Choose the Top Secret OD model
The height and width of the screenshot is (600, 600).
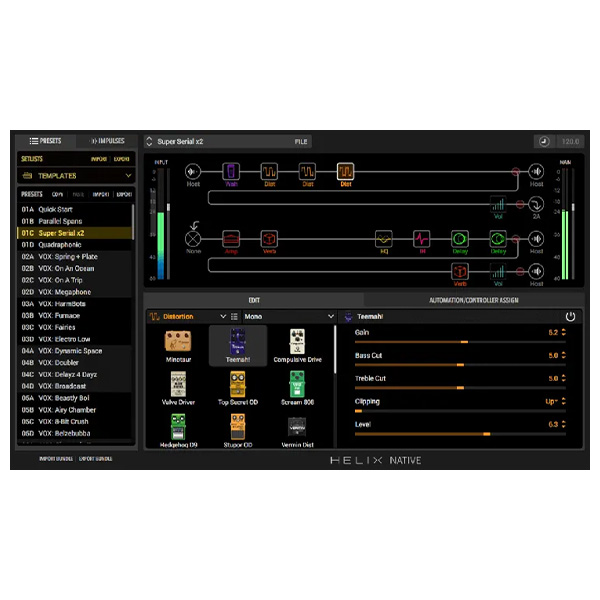238,388
